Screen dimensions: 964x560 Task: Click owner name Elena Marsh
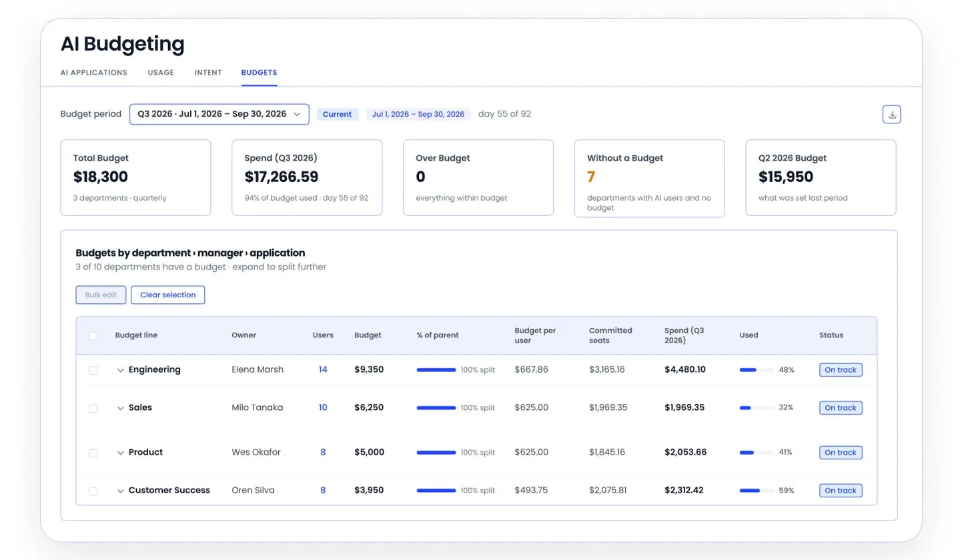(258, 369)
